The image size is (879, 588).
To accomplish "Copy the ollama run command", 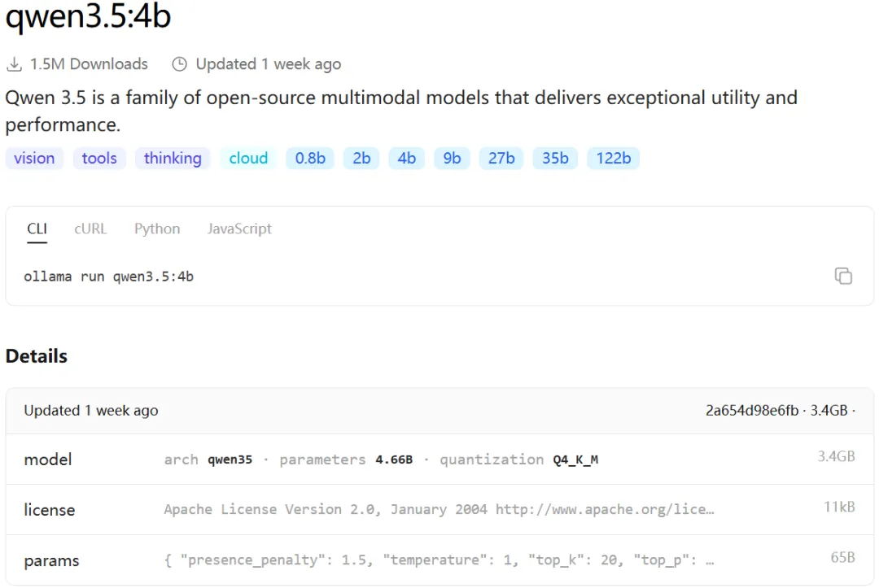I will point(843,276).
